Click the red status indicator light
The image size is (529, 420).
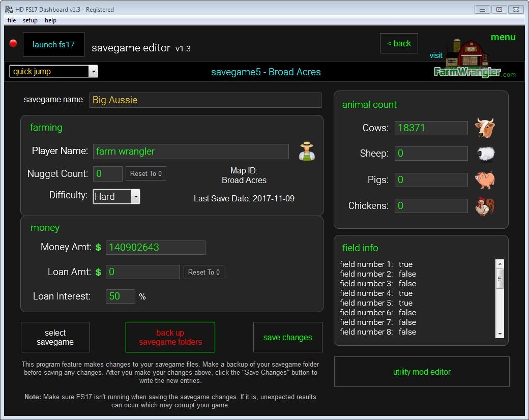point(13,44)
